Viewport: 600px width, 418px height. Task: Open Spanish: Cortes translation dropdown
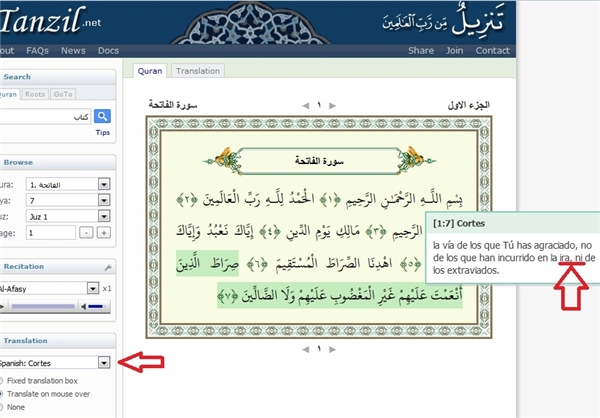click(x=104, y=362)
